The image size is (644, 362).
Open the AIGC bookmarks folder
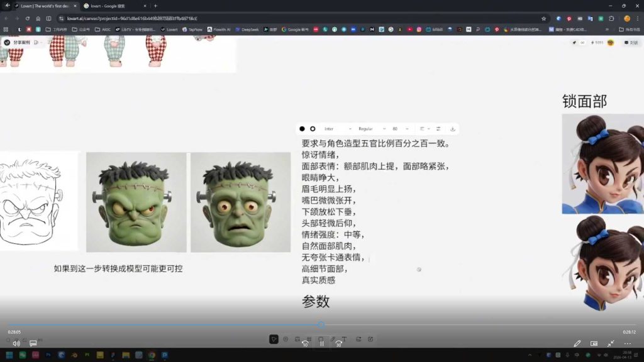[103, 30]
